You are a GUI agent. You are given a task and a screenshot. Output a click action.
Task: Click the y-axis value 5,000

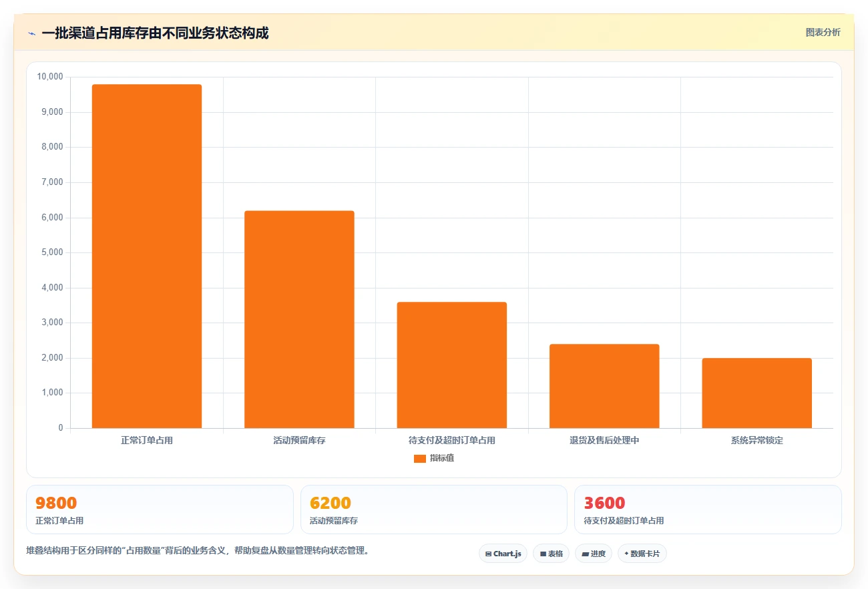52,252
